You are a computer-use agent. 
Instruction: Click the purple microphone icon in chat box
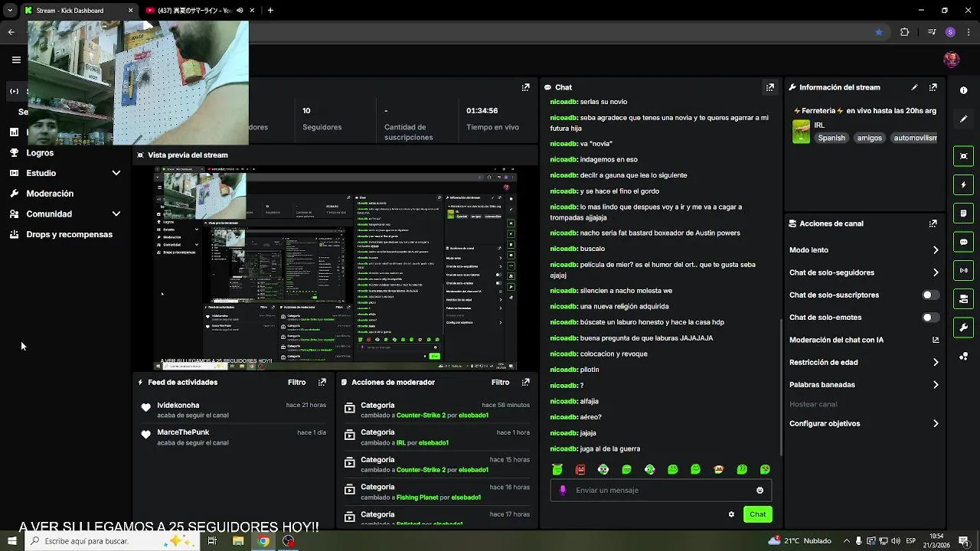tap(563, 491)
